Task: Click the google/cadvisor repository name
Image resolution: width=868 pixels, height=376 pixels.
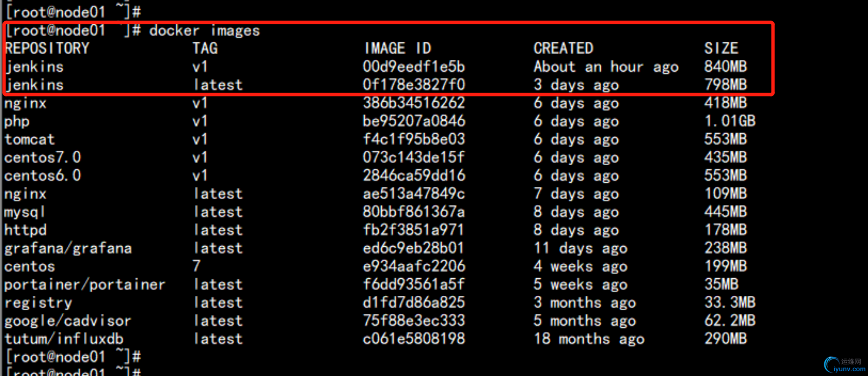Action: tap(67, 321)
